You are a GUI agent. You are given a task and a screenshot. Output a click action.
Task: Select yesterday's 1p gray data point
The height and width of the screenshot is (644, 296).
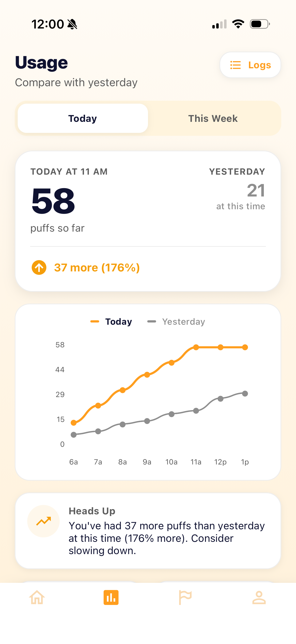(x=245, y=393)
